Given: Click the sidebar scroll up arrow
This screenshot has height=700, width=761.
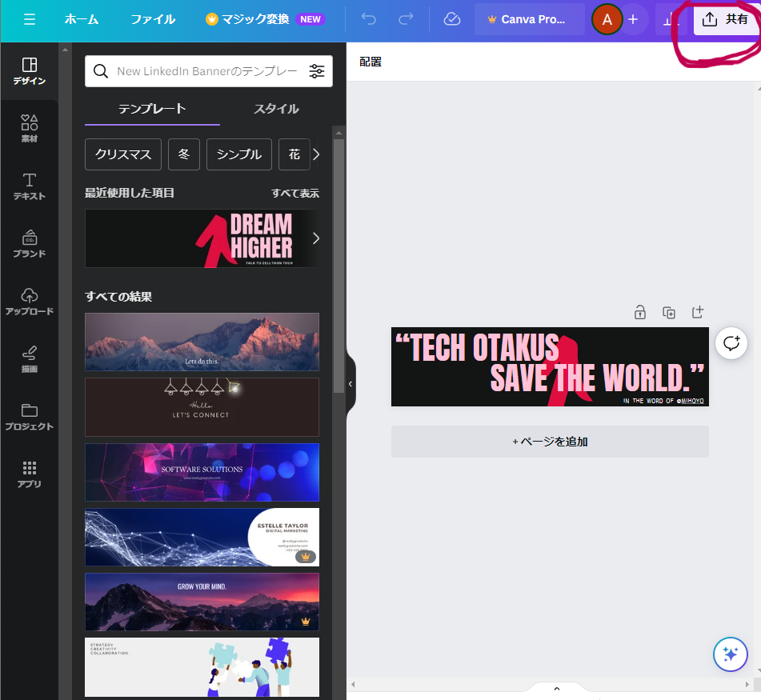Looking at the screenshot, I should pyautogui.click(x=65, y=50).
